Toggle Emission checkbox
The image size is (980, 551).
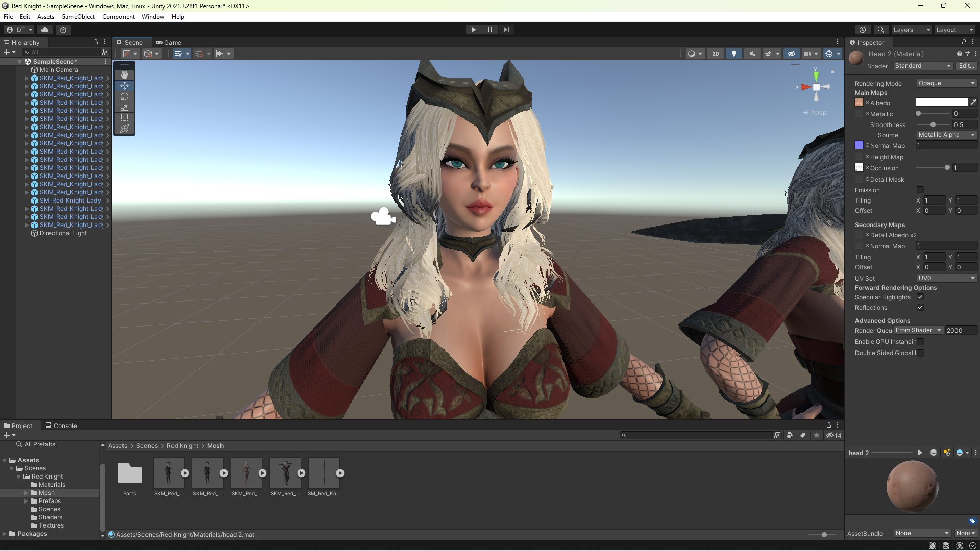[x=920, y=190]
